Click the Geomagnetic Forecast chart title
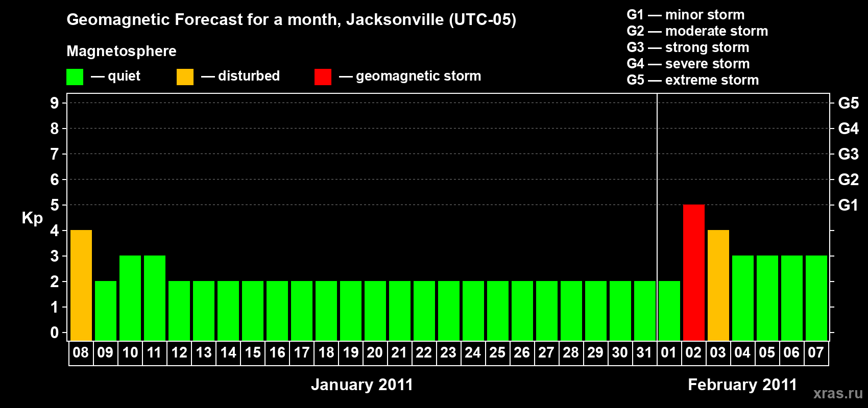The image size is (868, 408). pos(292,20)
